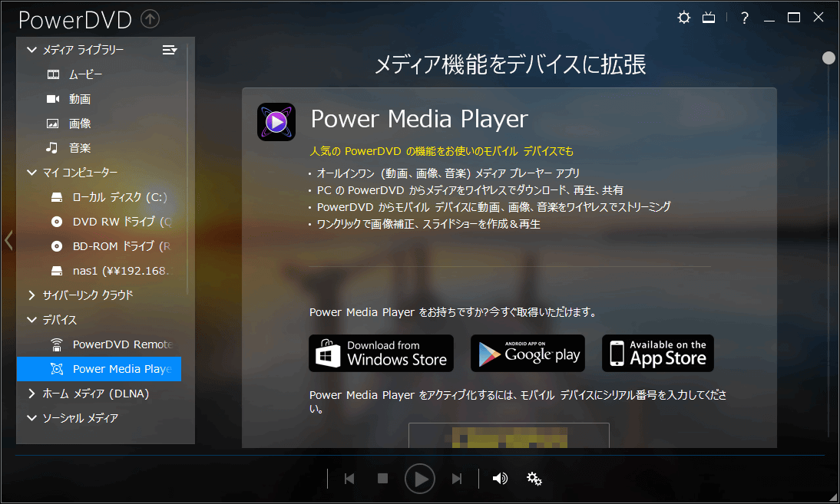840x504 pixels.
Task: Open the media library list menu icon
Action: (x=169, y=50)
